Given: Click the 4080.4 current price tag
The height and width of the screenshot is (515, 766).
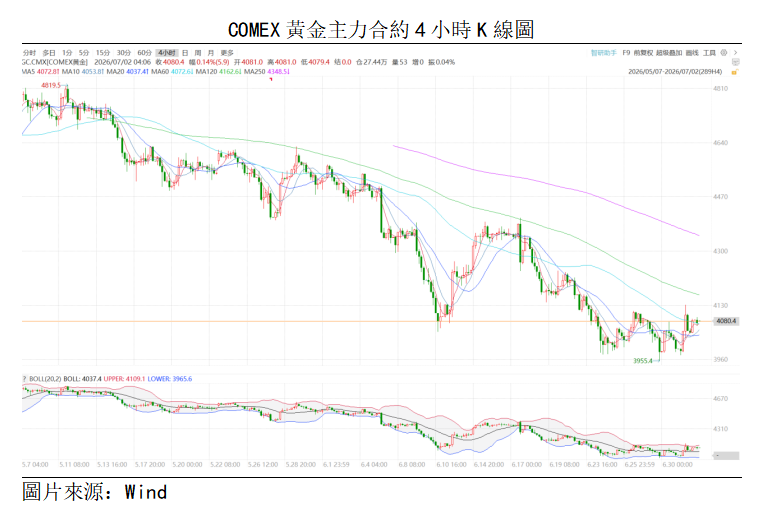Looking at the screenshot, I should point(725,321).
